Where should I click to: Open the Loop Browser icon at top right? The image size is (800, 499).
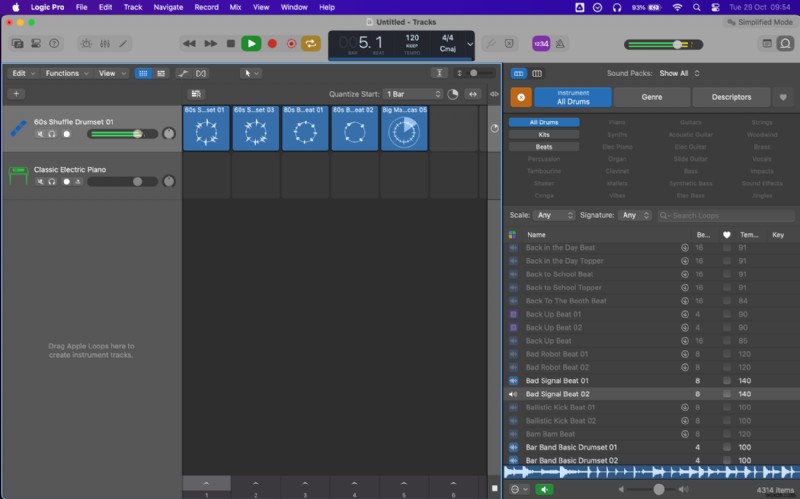pos(785,44)
